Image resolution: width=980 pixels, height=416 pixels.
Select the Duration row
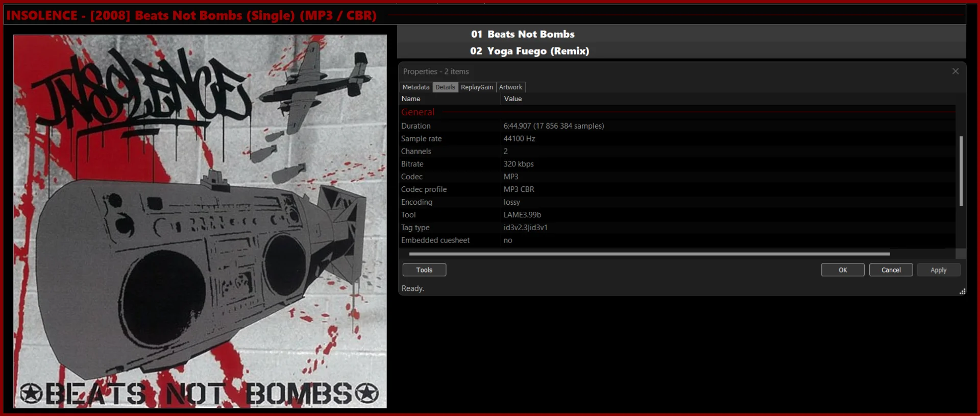click(x=677, y=126)
